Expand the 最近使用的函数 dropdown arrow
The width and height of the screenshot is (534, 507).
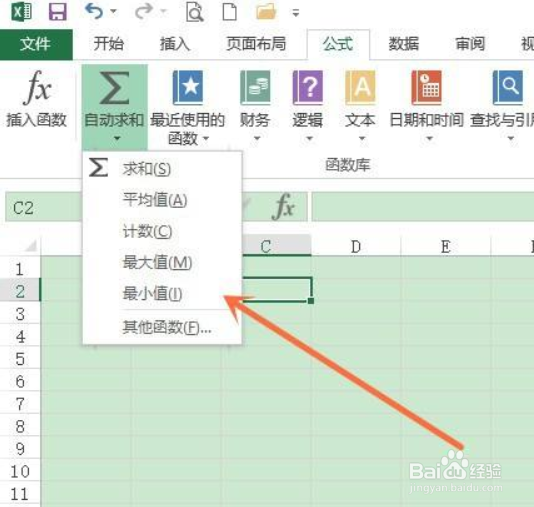pyautogui.click(x=205, y=139)
